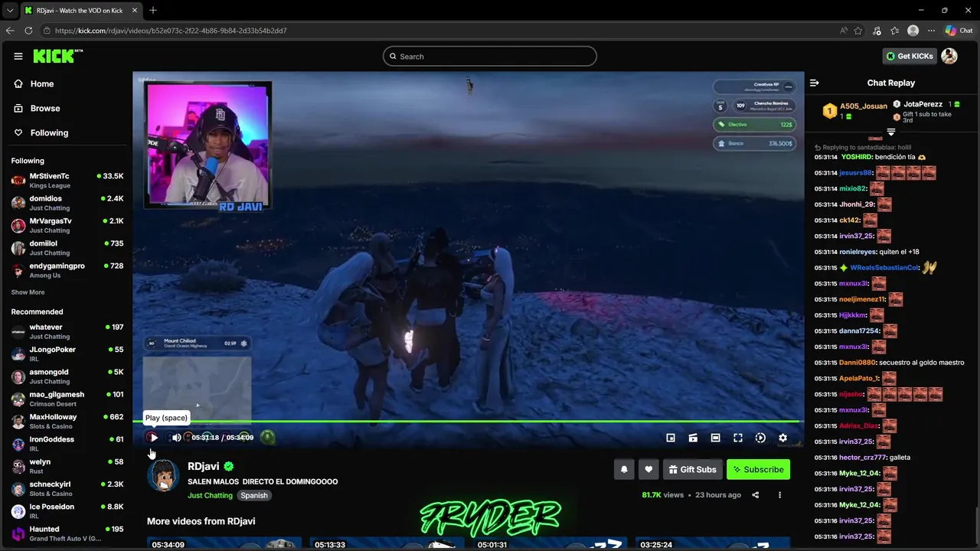Open MrStivenTc channel in Following list
The height and width of the screenshot is (551, 980).
(x=67, y=181)
